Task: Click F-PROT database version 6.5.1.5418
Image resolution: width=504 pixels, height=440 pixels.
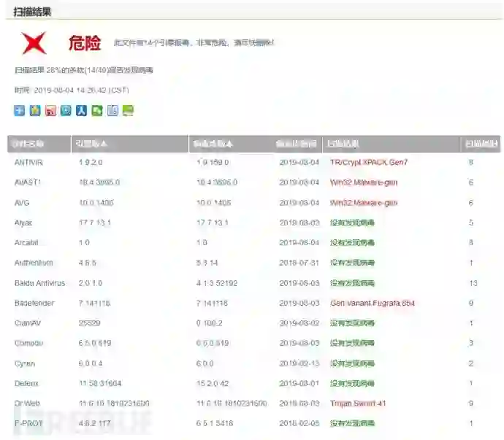Action: pos(215,423)
